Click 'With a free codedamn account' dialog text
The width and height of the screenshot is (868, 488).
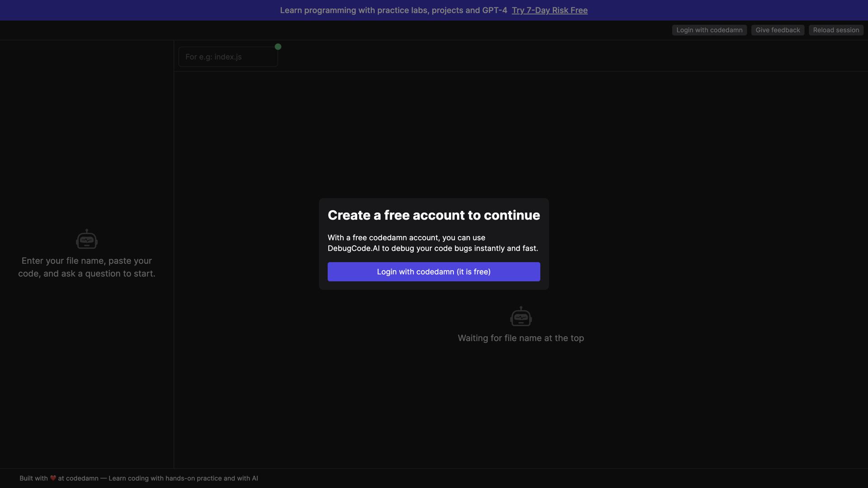[383, 238]
